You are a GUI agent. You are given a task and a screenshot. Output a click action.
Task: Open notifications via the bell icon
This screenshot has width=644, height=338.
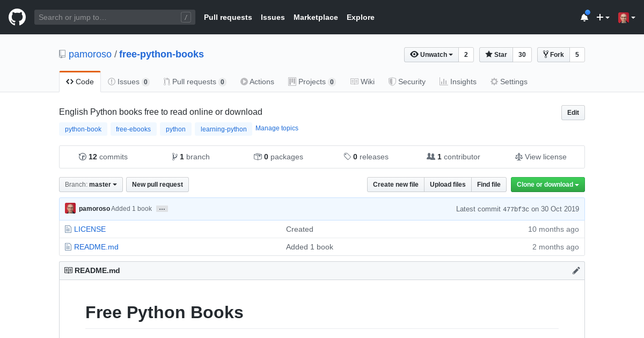tap(584, 17)
